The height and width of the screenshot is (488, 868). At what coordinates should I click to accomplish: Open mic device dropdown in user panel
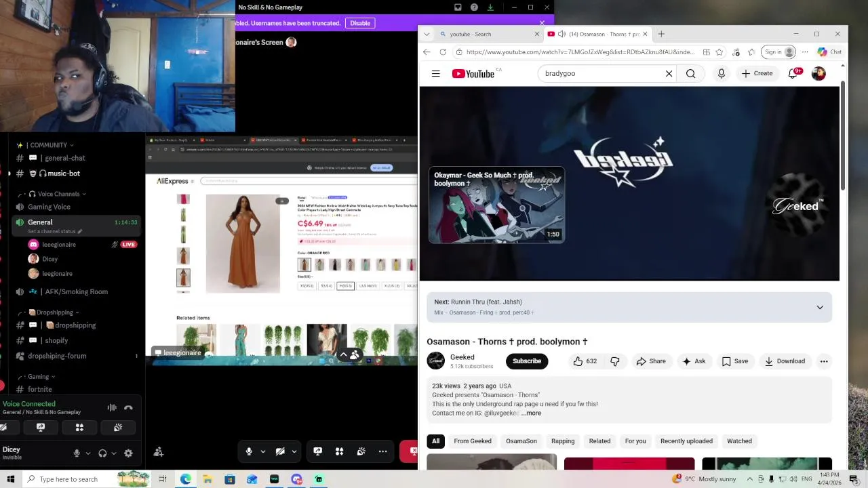[x=87, y=453]
